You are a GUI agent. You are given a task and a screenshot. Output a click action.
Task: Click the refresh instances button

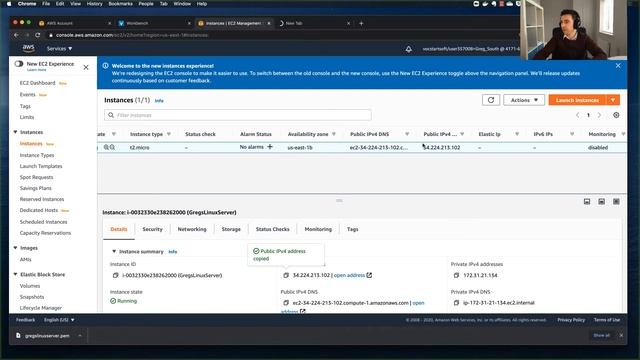tap(491, 100)
